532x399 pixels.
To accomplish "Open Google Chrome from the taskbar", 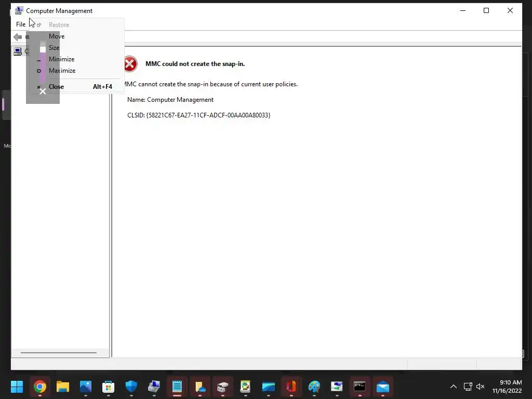I will tap(39, 387).
